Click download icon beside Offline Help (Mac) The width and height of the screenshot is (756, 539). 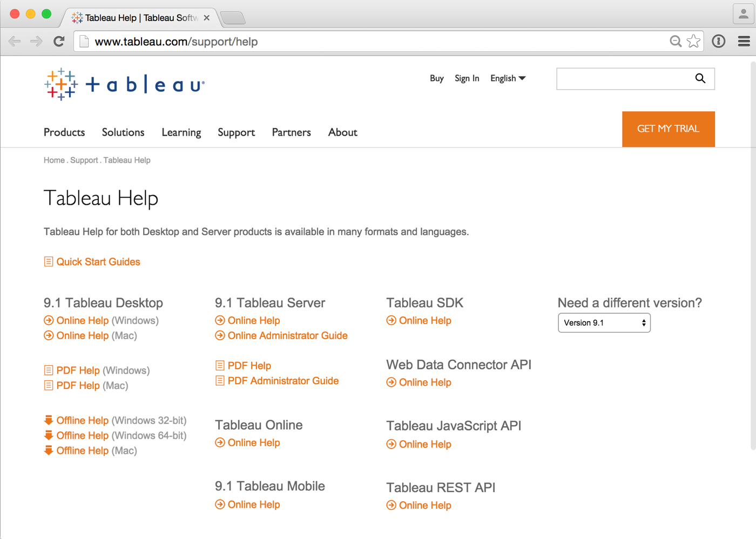(x=49, y=450)
